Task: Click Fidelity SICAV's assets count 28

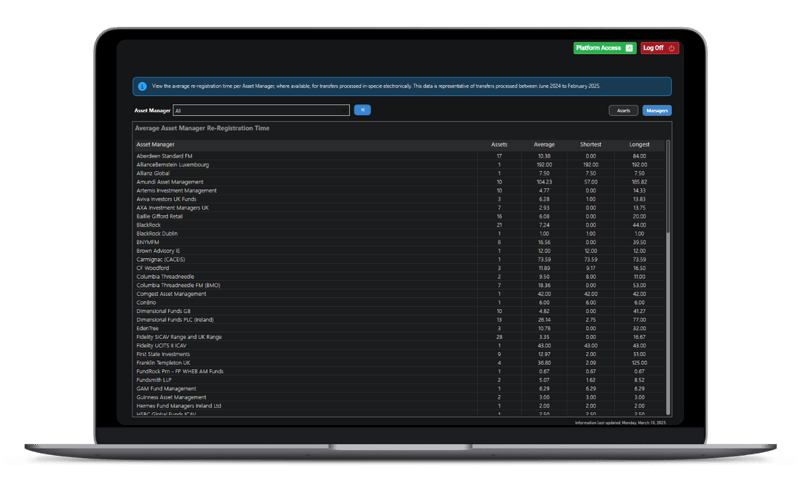Action: [x=499, y=337]
